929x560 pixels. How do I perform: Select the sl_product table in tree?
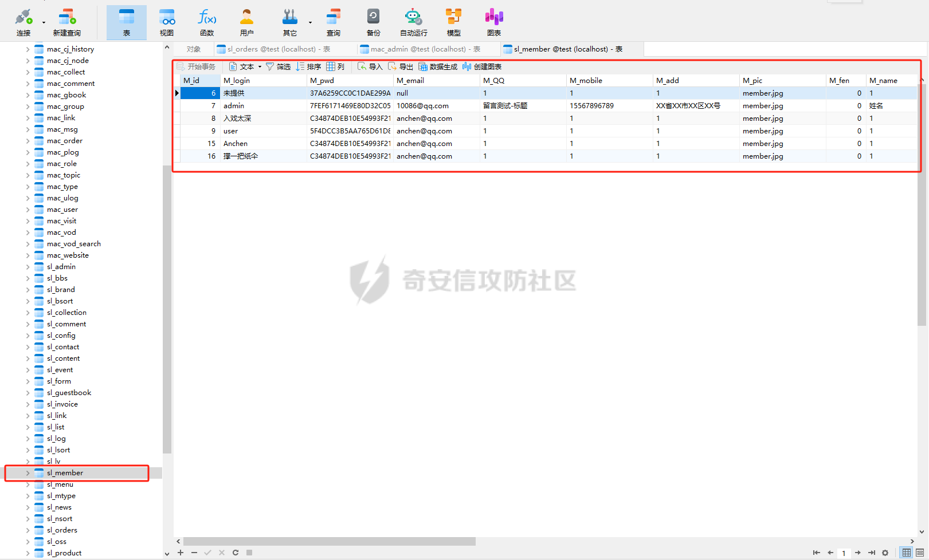pyautogui.click(x=64, y=553)
